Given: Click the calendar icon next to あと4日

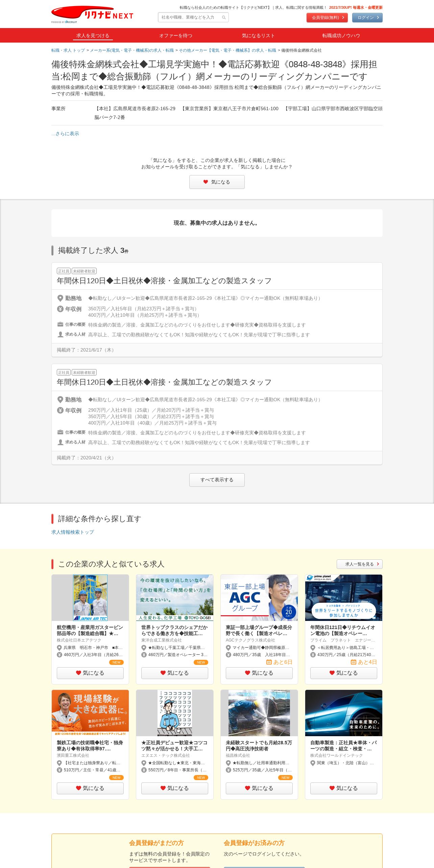Looking at the screenshot, I should pos(354,662).
